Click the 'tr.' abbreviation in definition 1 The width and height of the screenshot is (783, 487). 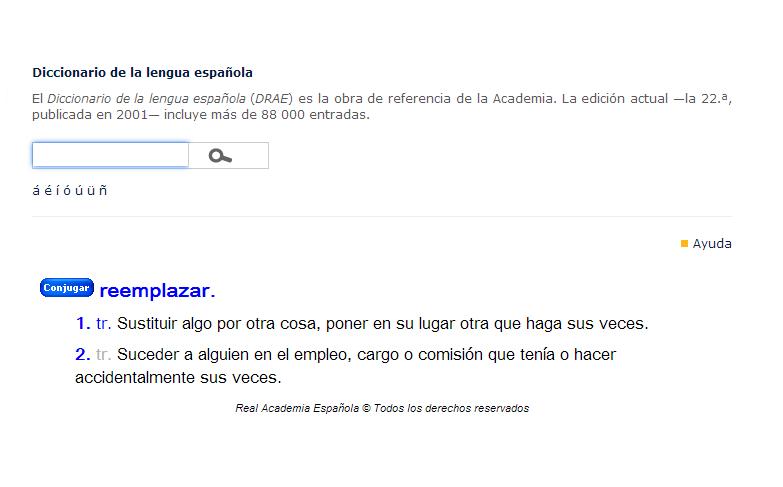(x=105, y=324)
